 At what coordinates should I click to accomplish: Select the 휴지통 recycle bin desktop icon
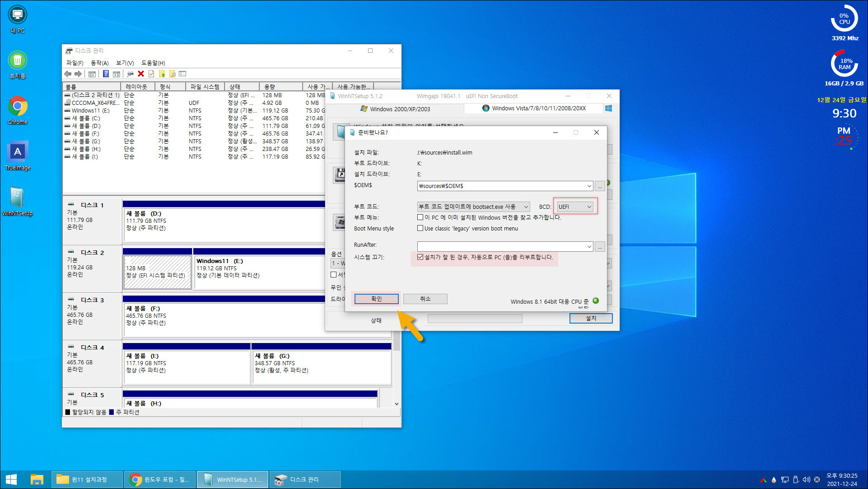[x=18, y=65]
